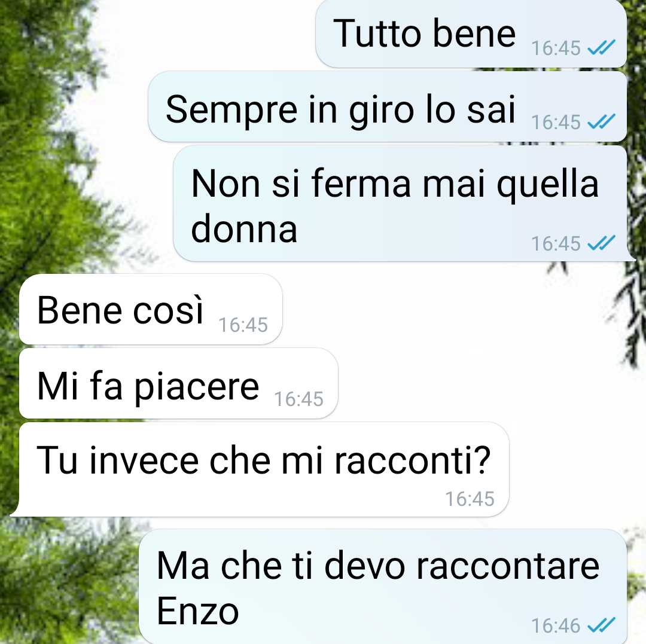Select the received 'Mi fa piacere' message
Viewport: 646px width, 644px height.
[178, 383]
